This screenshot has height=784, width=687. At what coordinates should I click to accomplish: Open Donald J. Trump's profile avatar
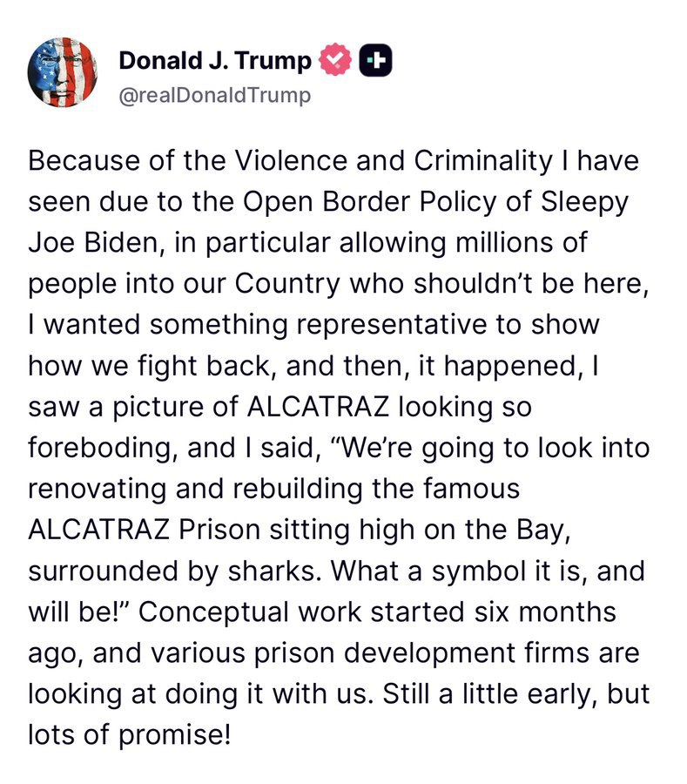[63, 73]
